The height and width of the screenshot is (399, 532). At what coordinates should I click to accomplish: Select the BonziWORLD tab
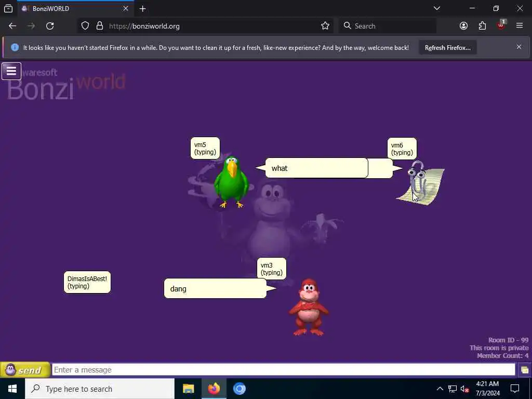[x=75, y=8]
